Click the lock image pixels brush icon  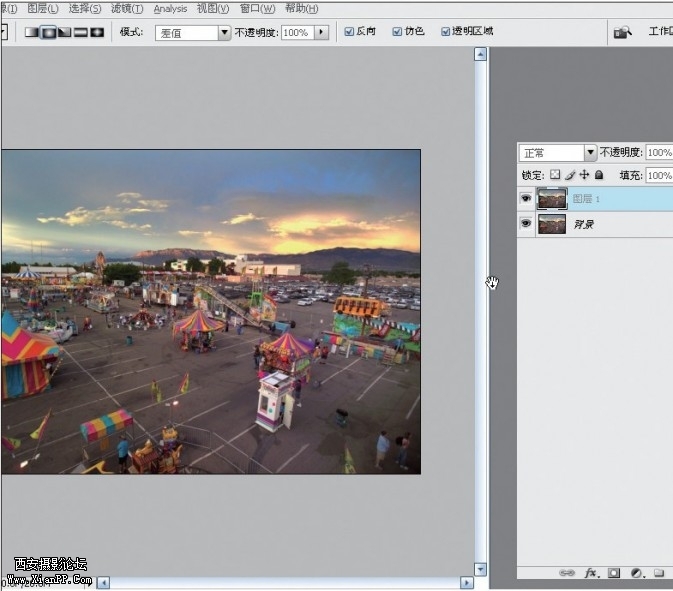click(x=570, y=175)
